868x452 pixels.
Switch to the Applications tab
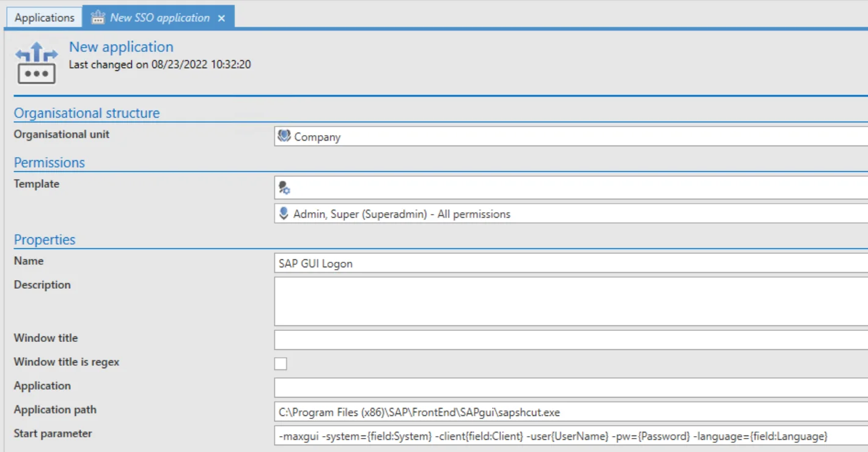(45, 18)
